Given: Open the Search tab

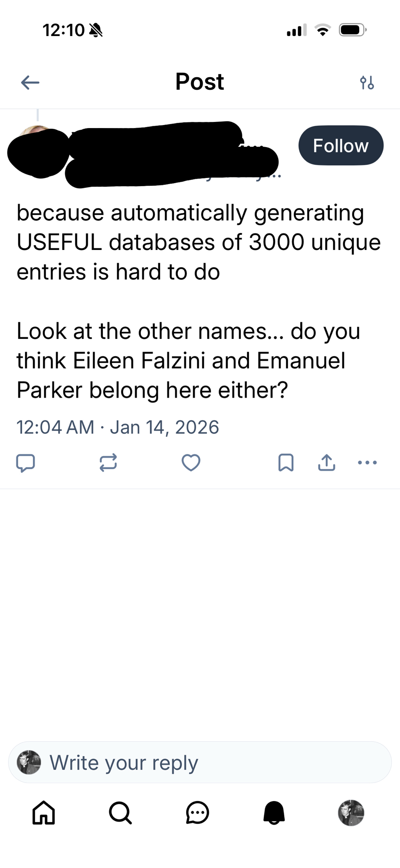Looking at the screenshot, I should 120,812.
